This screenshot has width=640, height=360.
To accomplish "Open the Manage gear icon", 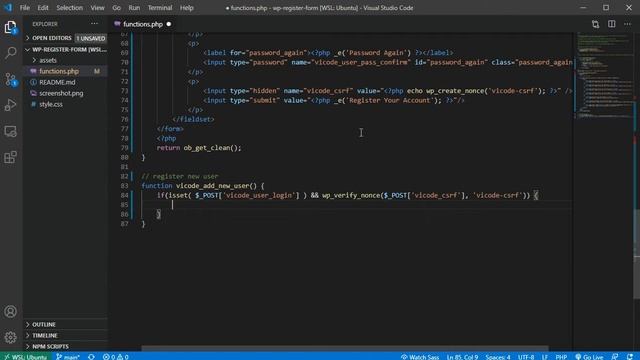I will point(11,337).
